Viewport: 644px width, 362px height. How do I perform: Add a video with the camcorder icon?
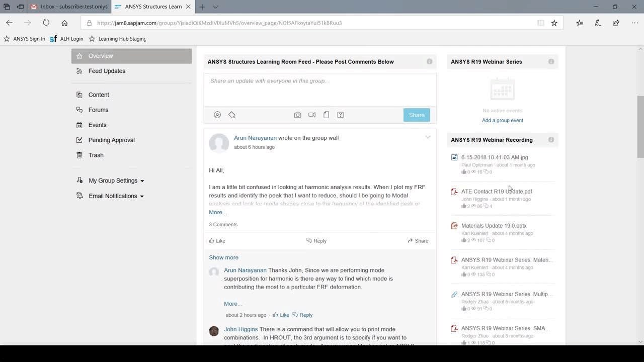(x=312, y=115)
